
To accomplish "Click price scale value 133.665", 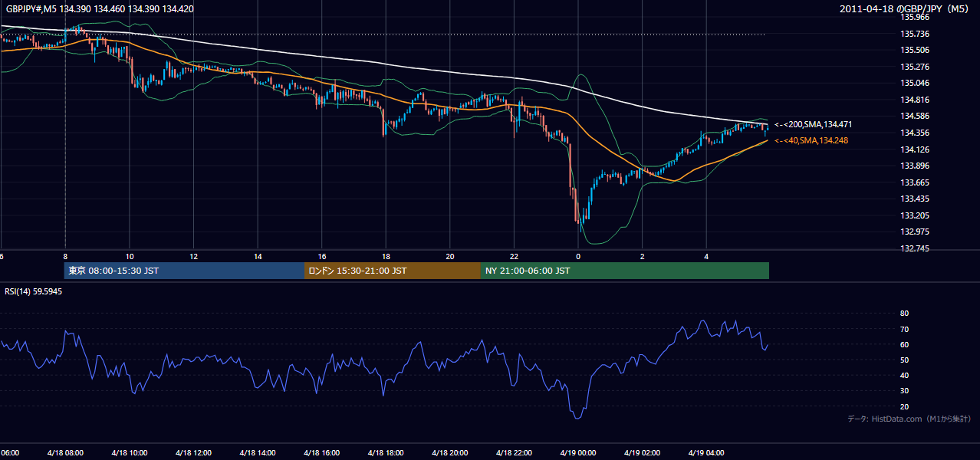I will pyautogui.click(x=916, y=182).
